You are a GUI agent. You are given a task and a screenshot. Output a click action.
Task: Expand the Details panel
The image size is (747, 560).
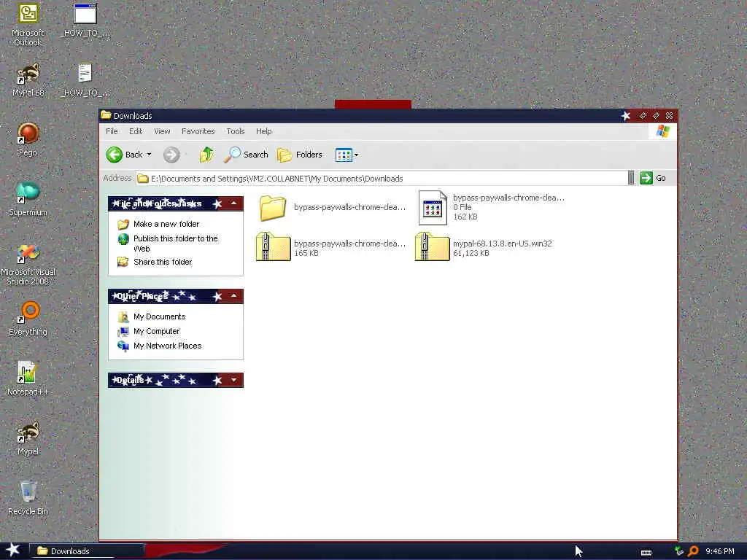point(234,380)
